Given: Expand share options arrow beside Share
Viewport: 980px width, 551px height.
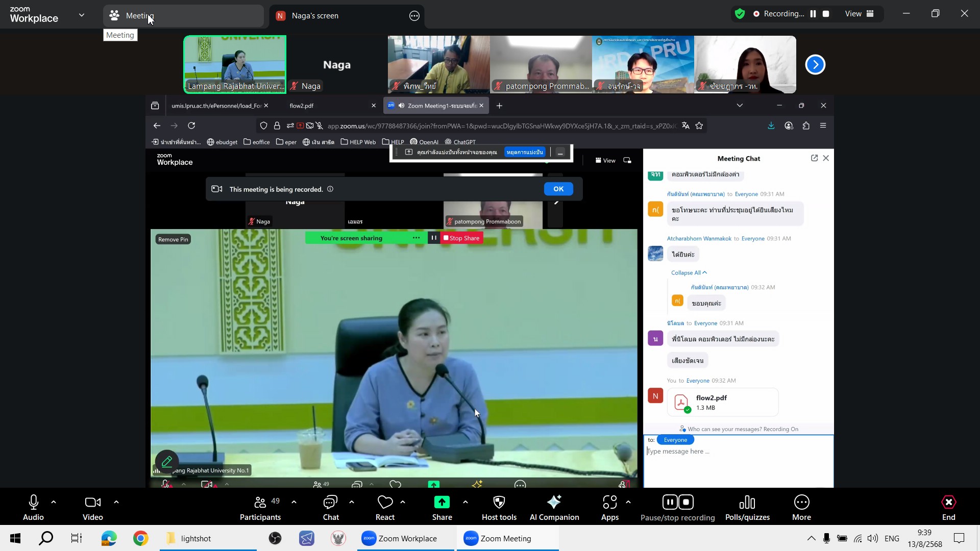Looking at the screenshot, I should 465,503.
